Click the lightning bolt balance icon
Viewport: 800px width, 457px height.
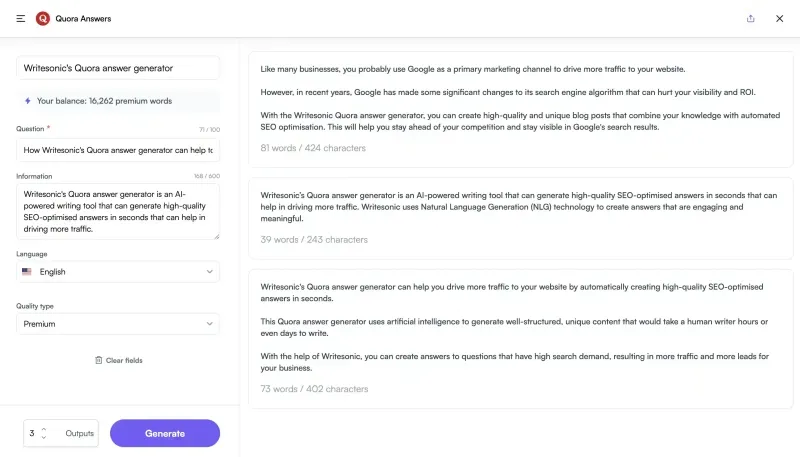pos(28,101)
